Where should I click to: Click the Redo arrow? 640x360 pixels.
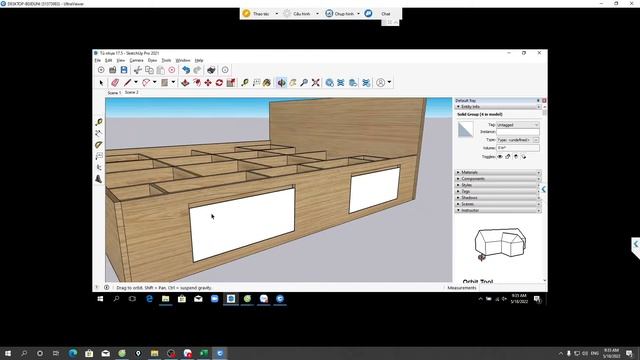coord(198,70)
